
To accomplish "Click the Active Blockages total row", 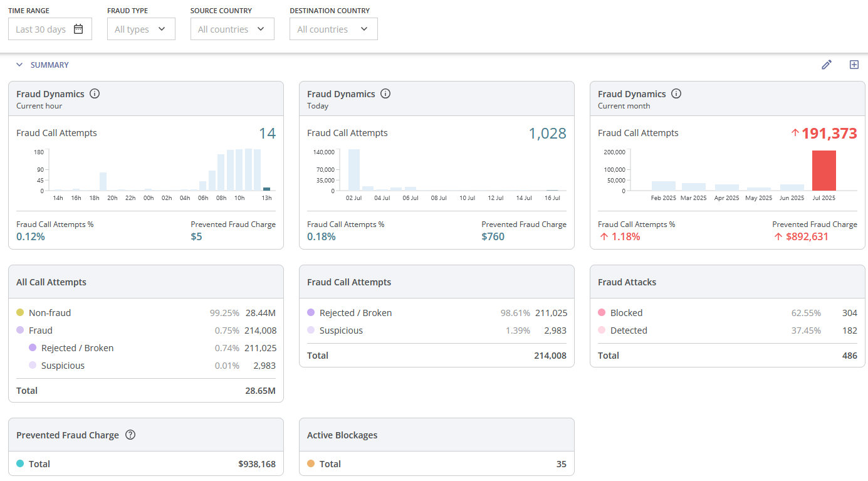I will coord(436,464).
